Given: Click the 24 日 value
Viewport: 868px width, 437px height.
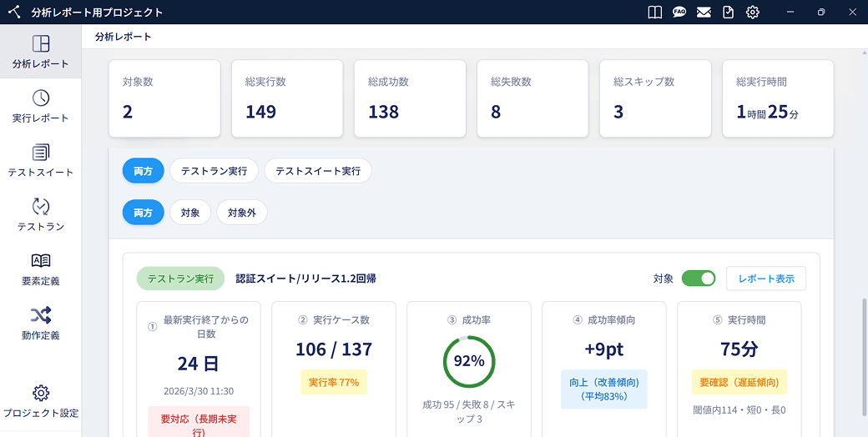Looking at the screenshot, I should coord(199,364).
